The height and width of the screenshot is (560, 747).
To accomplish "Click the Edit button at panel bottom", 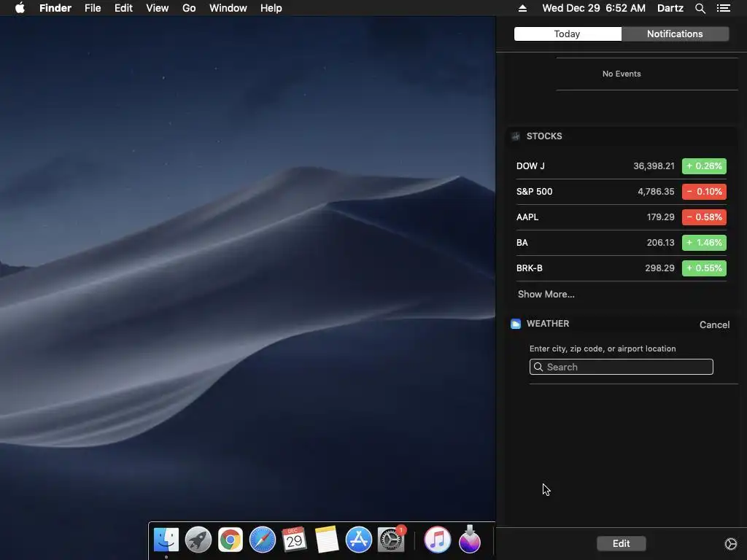I will coord(622,543).
